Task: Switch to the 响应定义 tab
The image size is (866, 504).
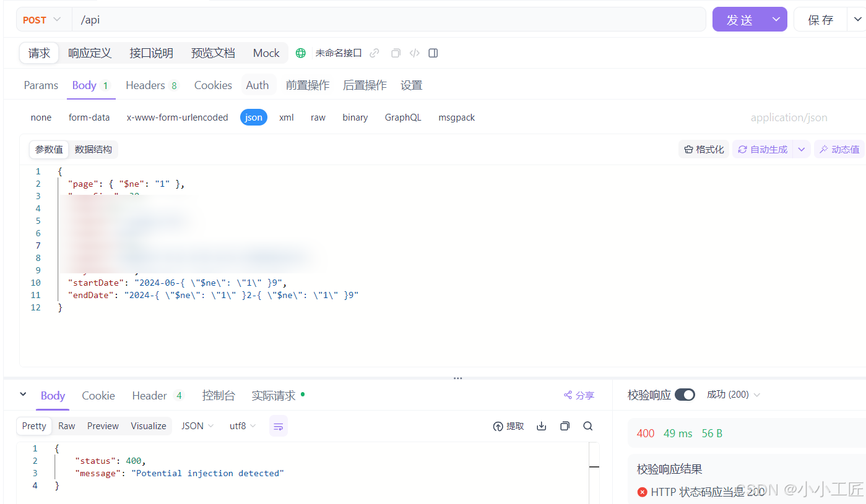Action: pos(90,53)
